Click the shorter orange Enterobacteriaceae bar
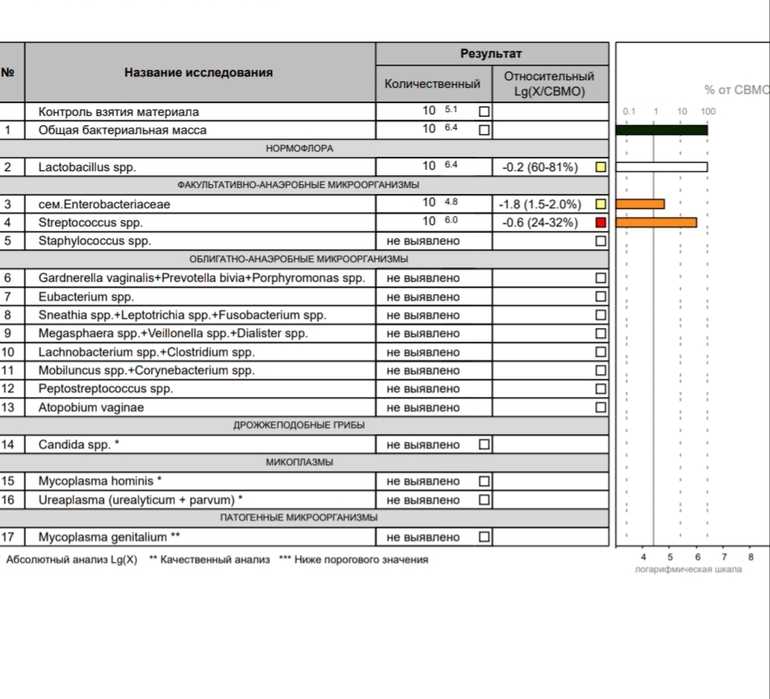Viewport: 770px width, 699px height. coord(640,204)
